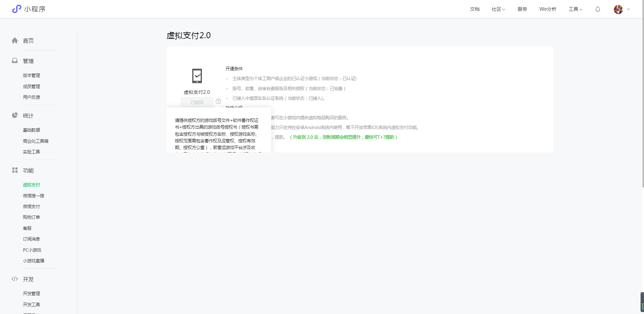Click the 首页 home icon
Viewport: 644px width, 314px height.
pyautogui.click(x=15, y=41)
